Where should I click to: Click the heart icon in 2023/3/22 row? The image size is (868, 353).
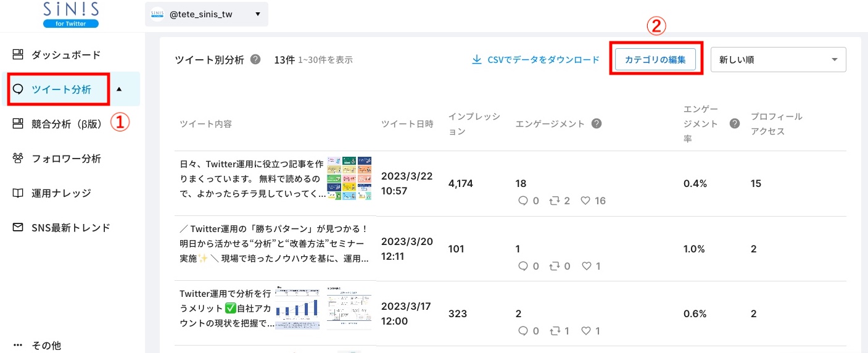(585, 201)
